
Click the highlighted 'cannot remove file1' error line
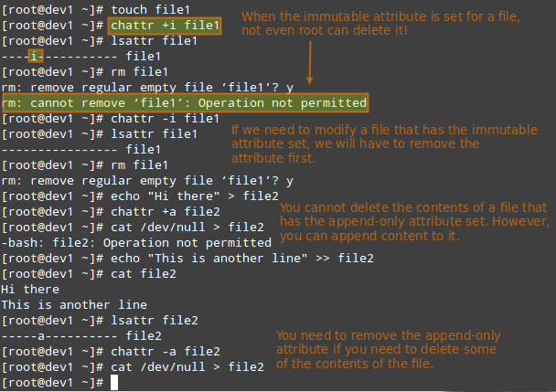click(184, 103)
